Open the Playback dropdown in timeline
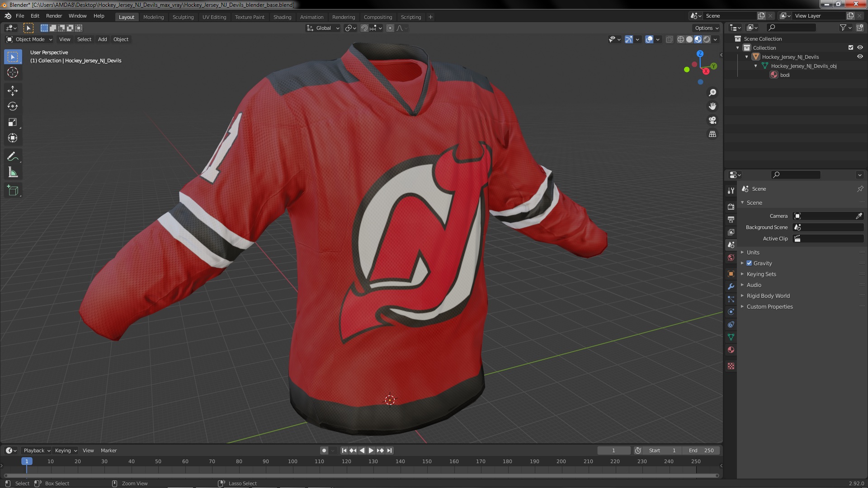This screenshot has height=488, width=868. [37, 450]
